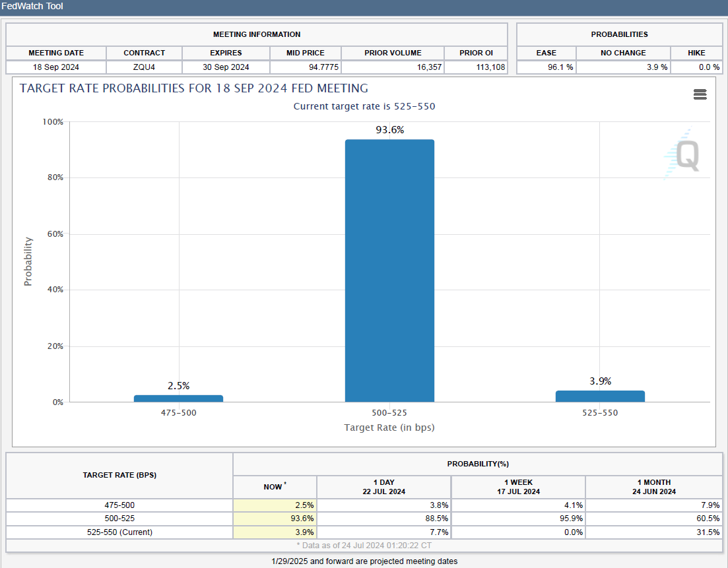Click the projected meeting dates footnote

pyautogui.click(x=364, y=561)
